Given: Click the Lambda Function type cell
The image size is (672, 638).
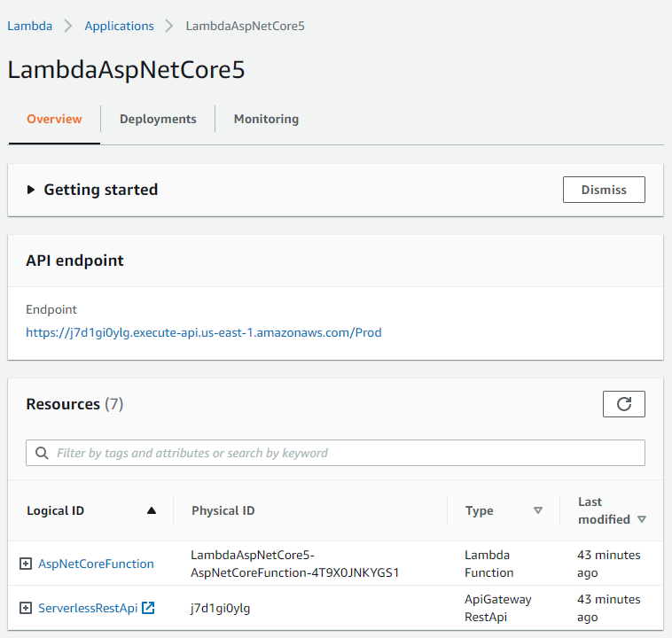Looking at the screenshot, I should coord(489,564).
